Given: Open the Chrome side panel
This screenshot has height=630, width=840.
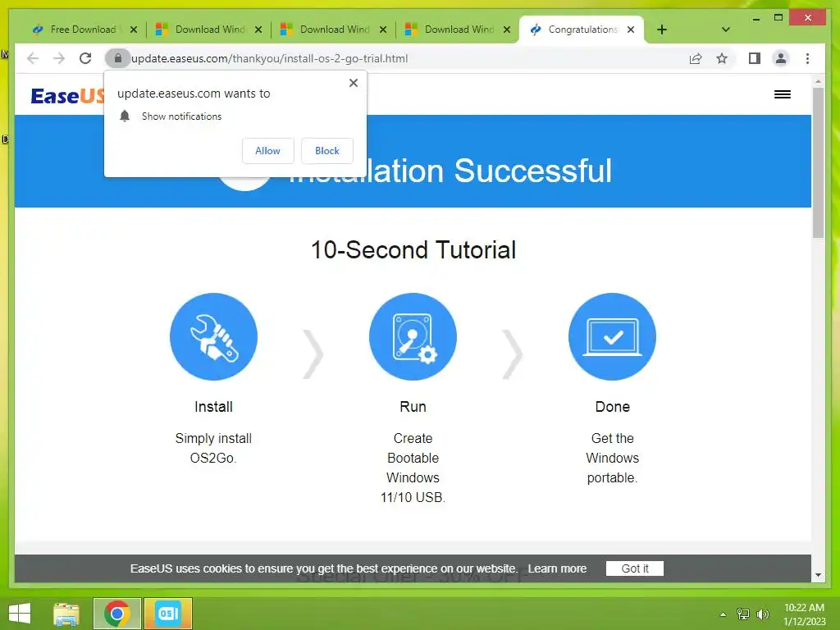Looking at the screenshot, I should click(x=755, y=58).
